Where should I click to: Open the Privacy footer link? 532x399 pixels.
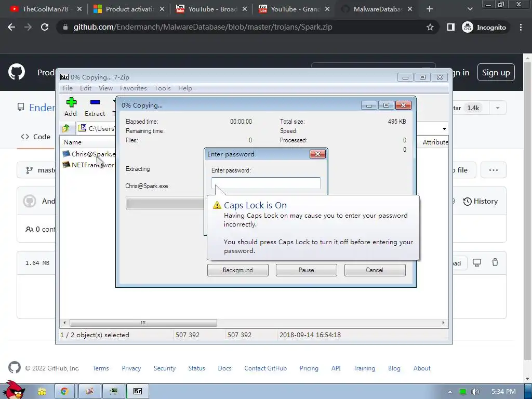[131, 368]
